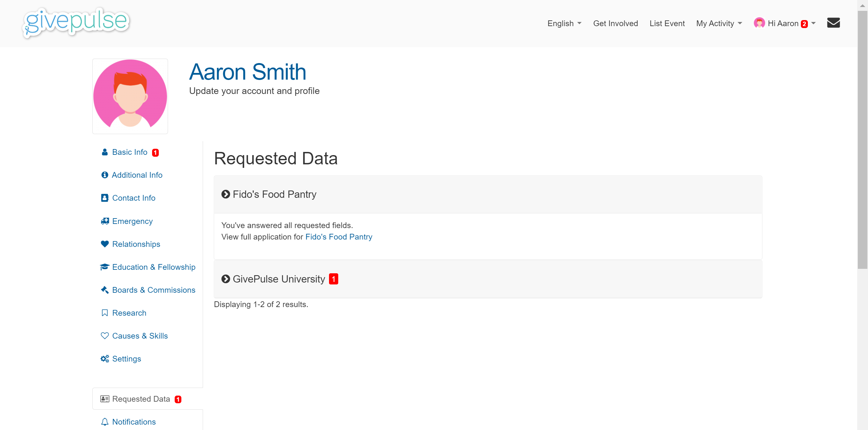Click the page vertical scrollbar thumb

pyautogui.click(x=863, y=140)
